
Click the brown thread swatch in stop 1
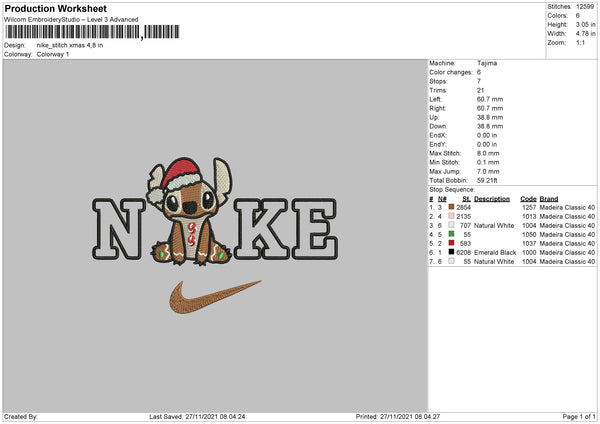coord(451,207)
